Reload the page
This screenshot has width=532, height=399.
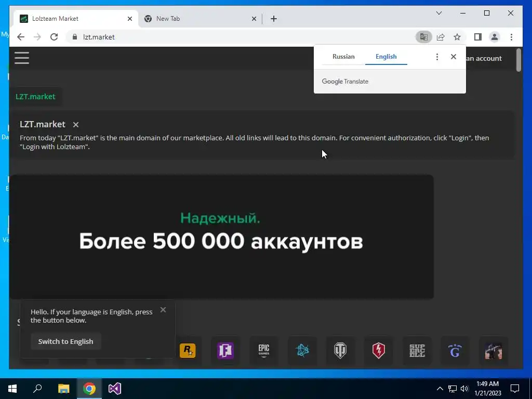click(x=54, y=37)
